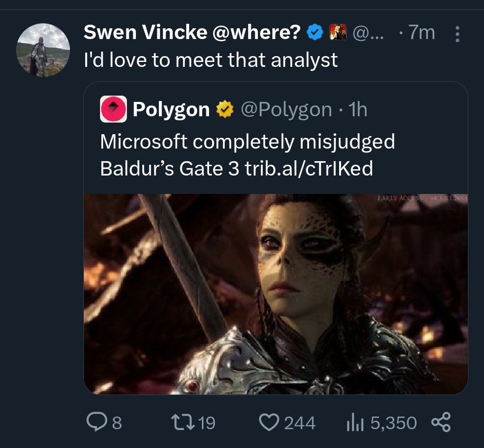Click the @Polygon handle

286,110
